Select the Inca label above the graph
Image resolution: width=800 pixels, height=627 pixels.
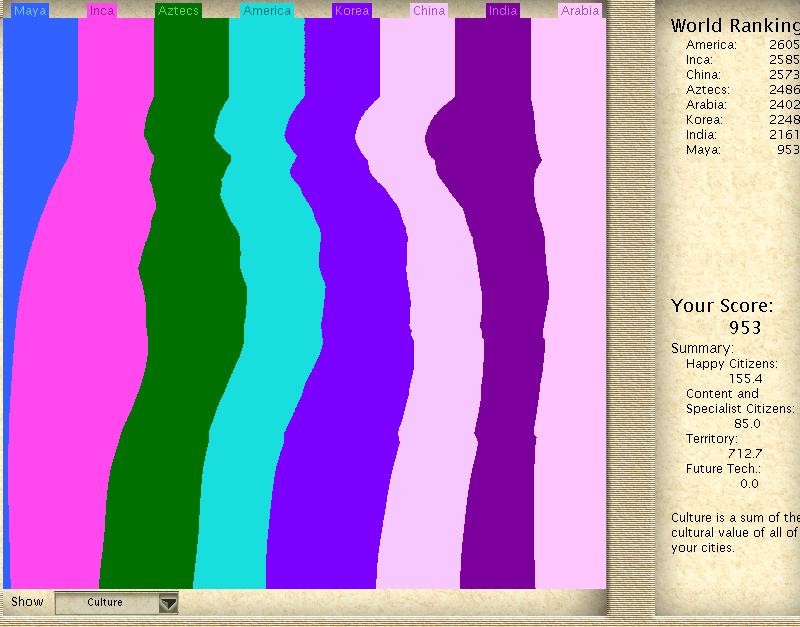[x=101, y=11]
